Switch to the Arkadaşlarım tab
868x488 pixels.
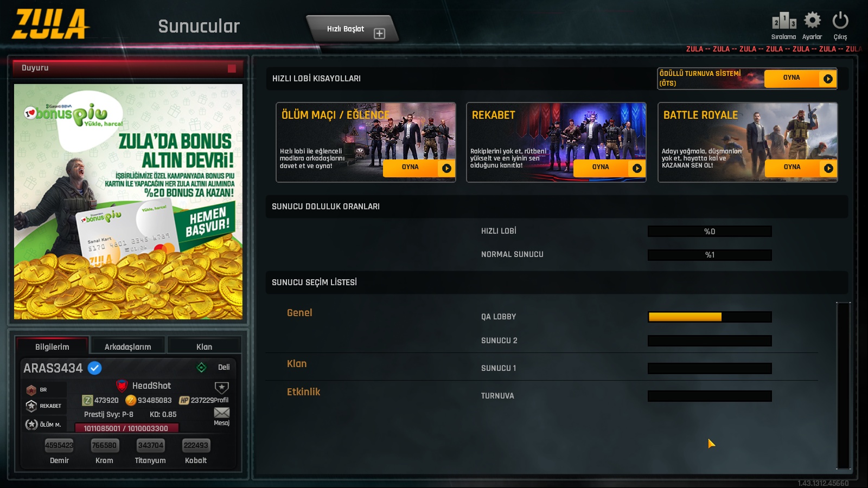tap(127, 346)
